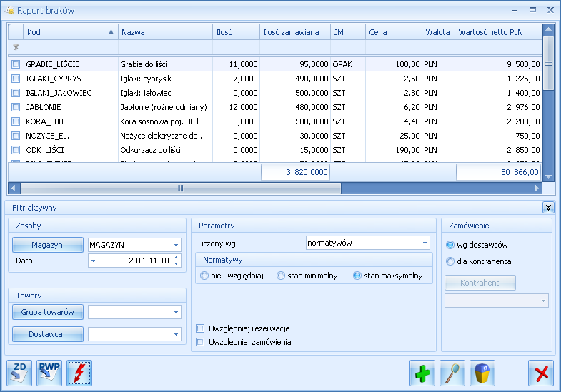
Task: Sort by Ilość zamawiana column header
Action: pos(295,32)
